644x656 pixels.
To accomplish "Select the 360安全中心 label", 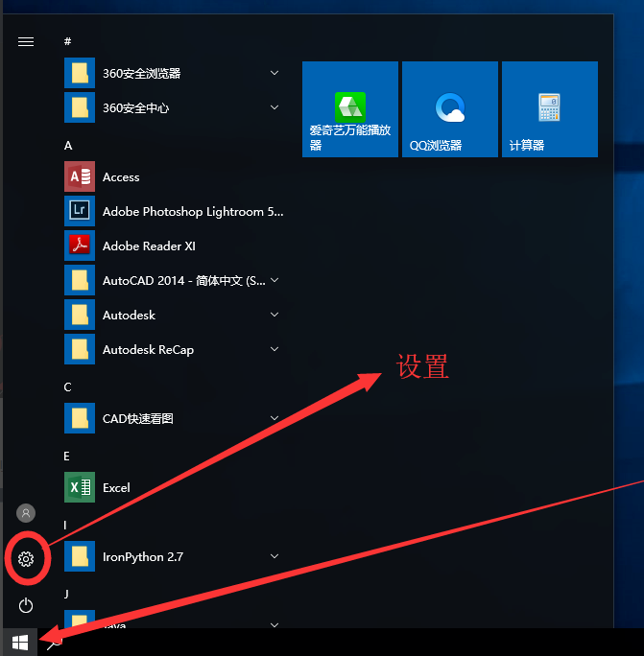I will [x=135, y=108].
